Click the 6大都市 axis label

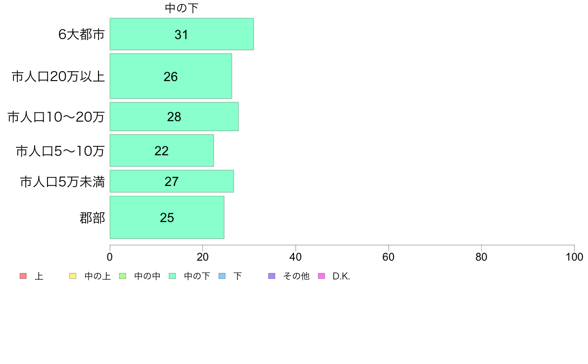point(81,35)
